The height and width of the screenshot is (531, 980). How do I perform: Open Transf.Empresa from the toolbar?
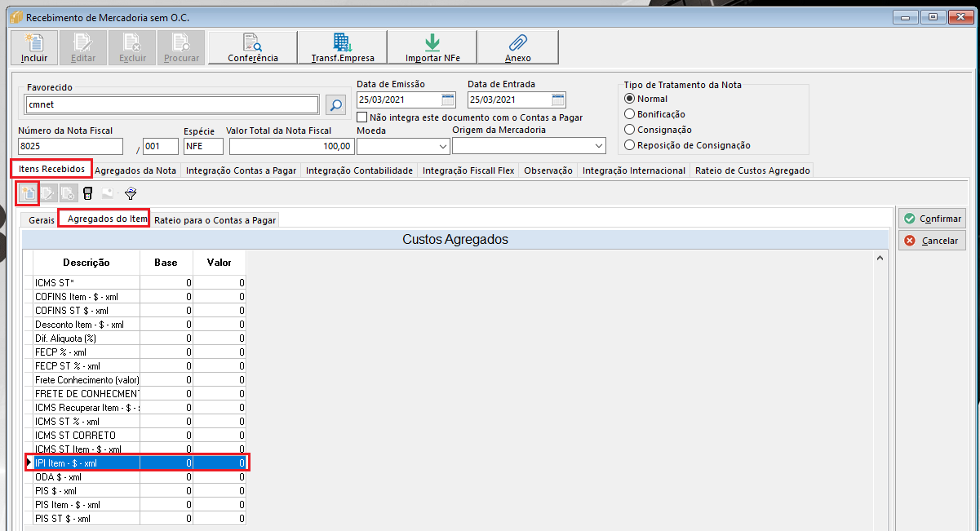[x=343, y=47]
